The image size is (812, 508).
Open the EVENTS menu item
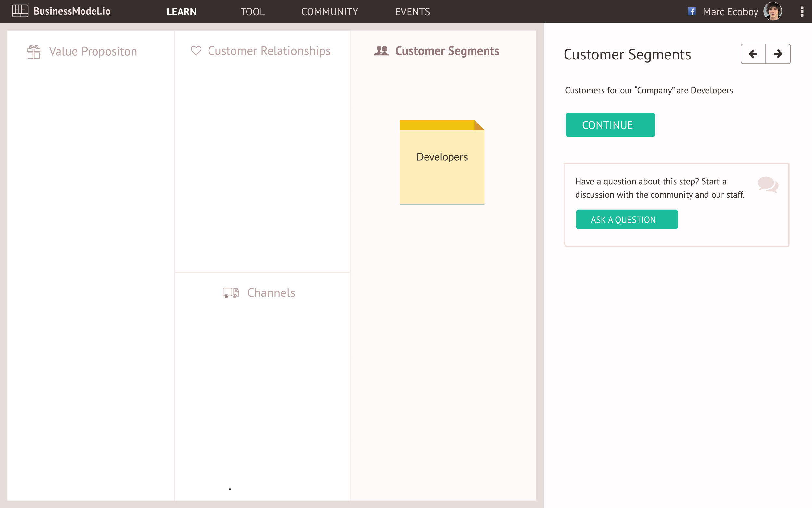tap(412, 12)
